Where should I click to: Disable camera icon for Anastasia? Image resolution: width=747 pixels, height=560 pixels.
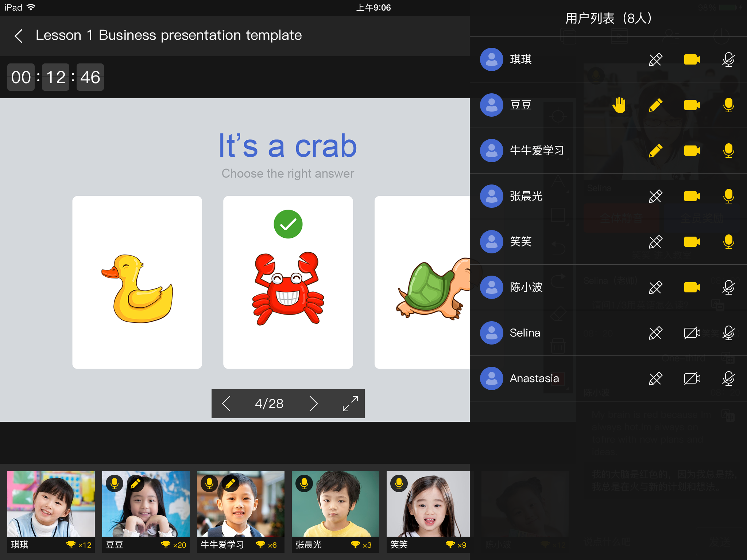(x=692, y=378)
